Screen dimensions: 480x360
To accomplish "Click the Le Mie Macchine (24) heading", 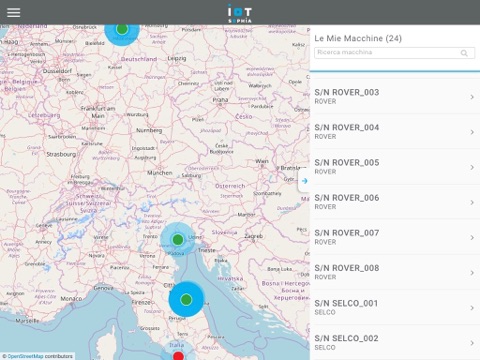I will [x=358, y=38].
